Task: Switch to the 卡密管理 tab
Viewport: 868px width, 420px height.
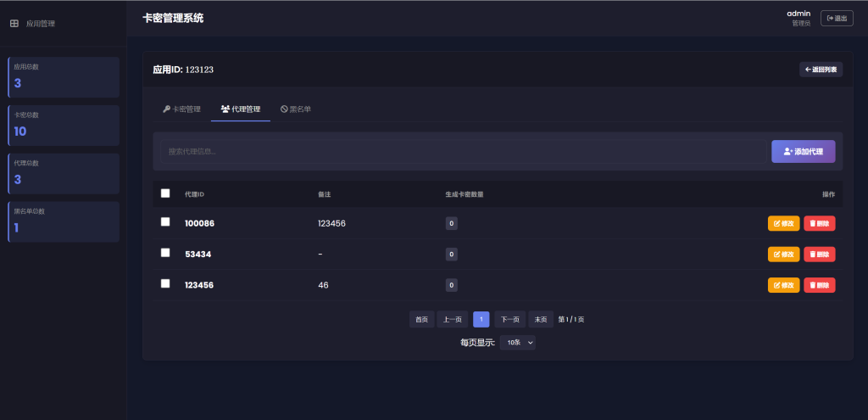Action: point(181,109)
